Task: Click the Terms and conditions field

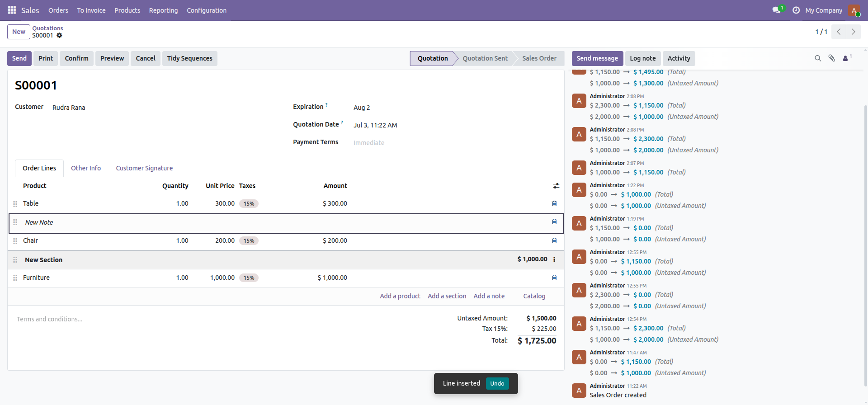Action: click(x=226, y=319)
